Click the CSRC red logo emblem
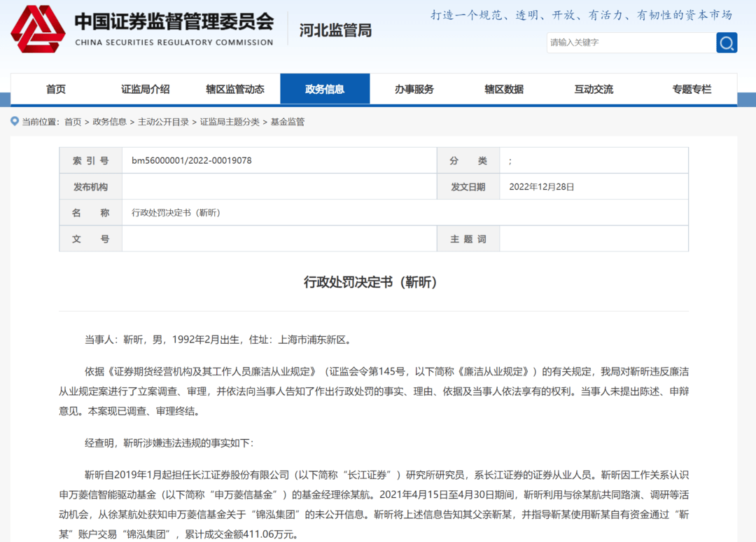The image size is (756, 542). [x=38, y=29]
